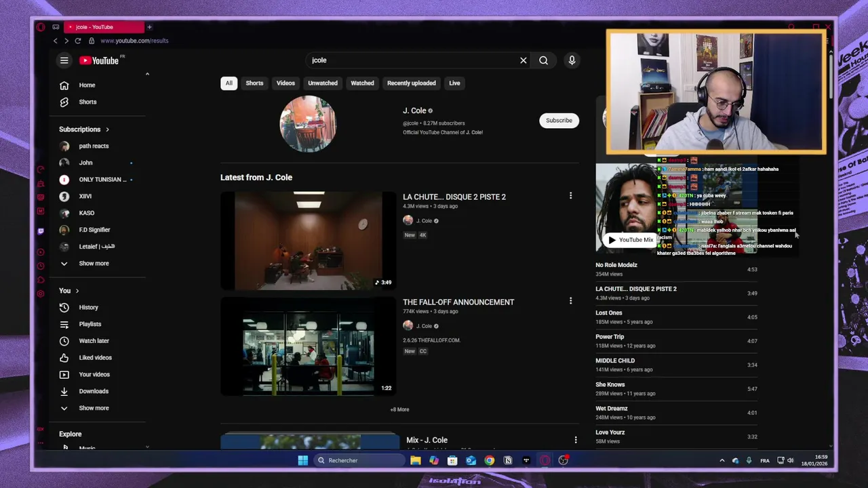Viewport: 868px width, 488px height.
Task: Open Twitch in Opera GX sidebar
Action: click(41, 231)
